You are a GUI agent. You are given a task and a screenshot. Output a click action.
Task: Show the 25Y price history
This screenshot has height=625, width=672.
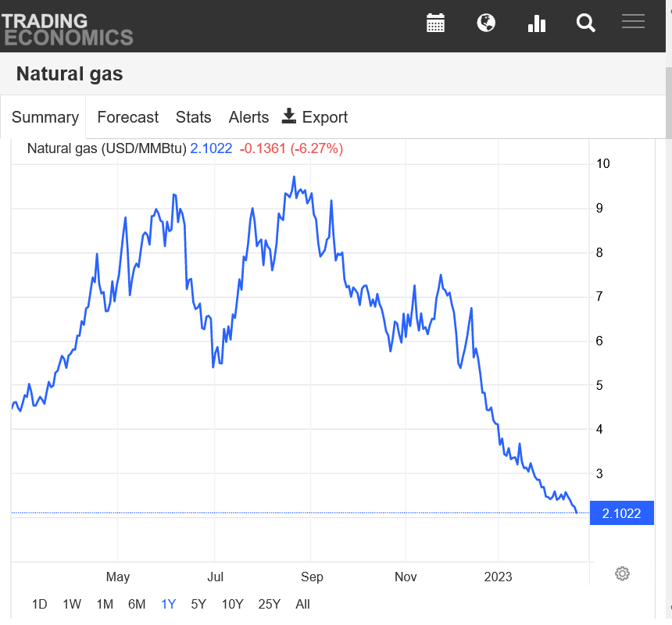tap(269, 604)
